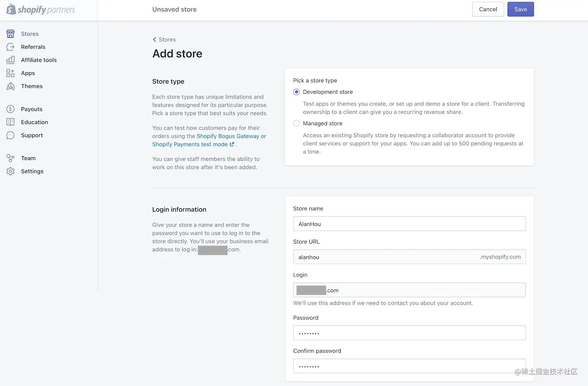
Task: Click the Team members icon
Action: click(x=11, y=158)
